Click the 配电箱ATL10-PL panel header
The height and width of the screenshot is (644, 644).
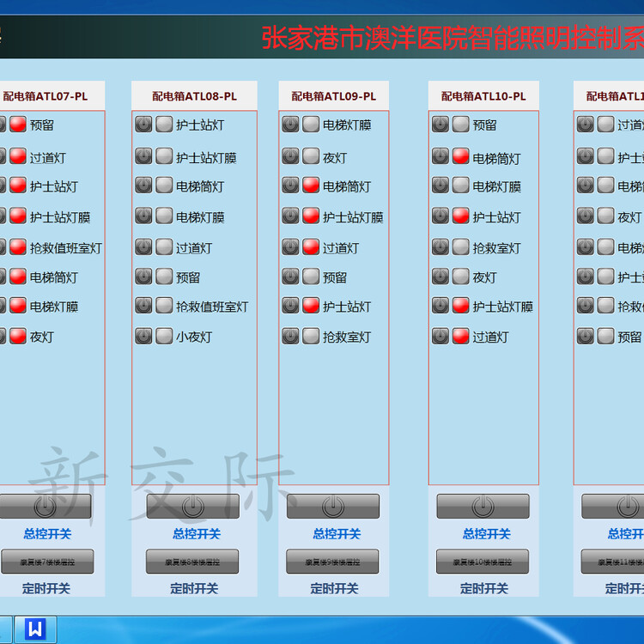[483, 96]
